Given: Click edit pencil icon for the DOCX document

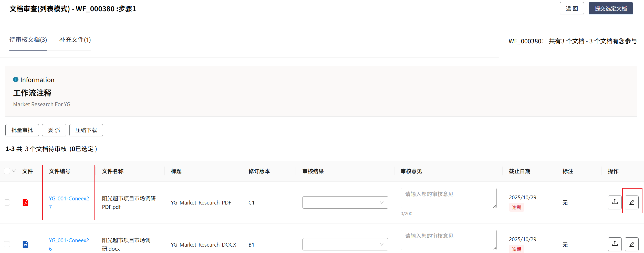Looking at the screenshot, I should click(631, 244).
